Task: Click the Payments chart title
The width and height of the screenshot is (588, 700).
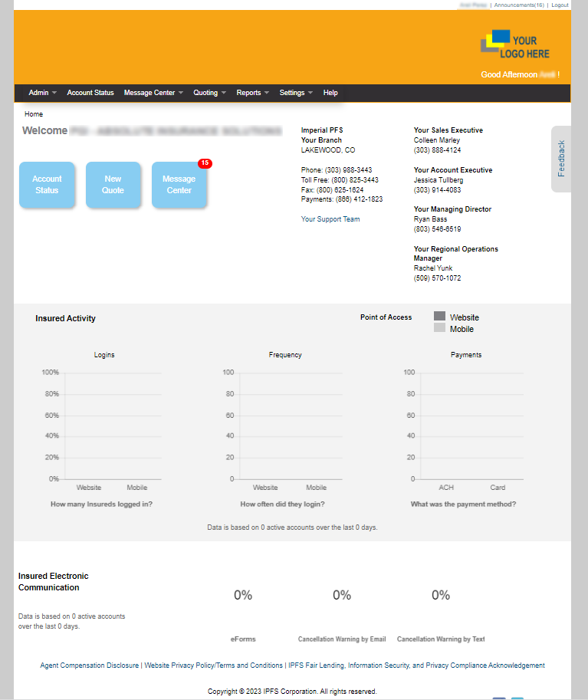Action: 466,355
